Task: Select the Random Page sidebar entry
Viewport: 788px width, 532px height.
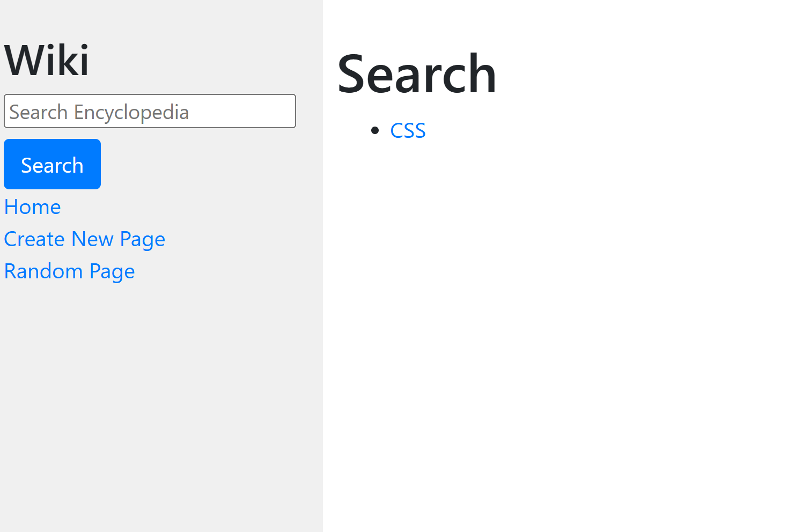Action: coord(69,271)
